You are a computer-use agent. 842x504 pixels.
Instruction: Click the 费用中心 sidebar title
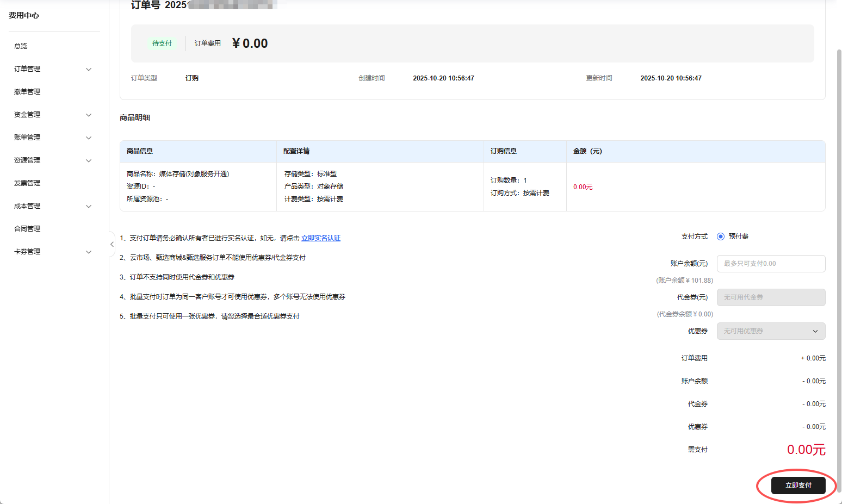24,15
